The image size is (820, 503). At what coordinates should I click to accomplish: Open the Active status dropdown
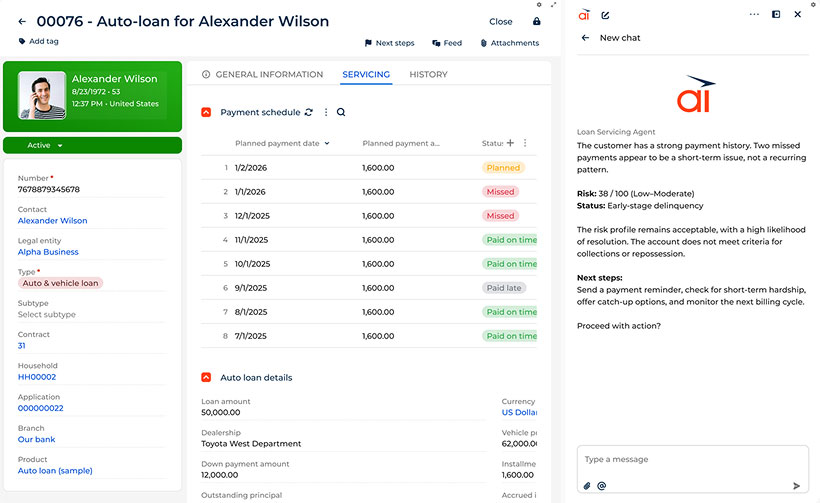coord(45,146)
